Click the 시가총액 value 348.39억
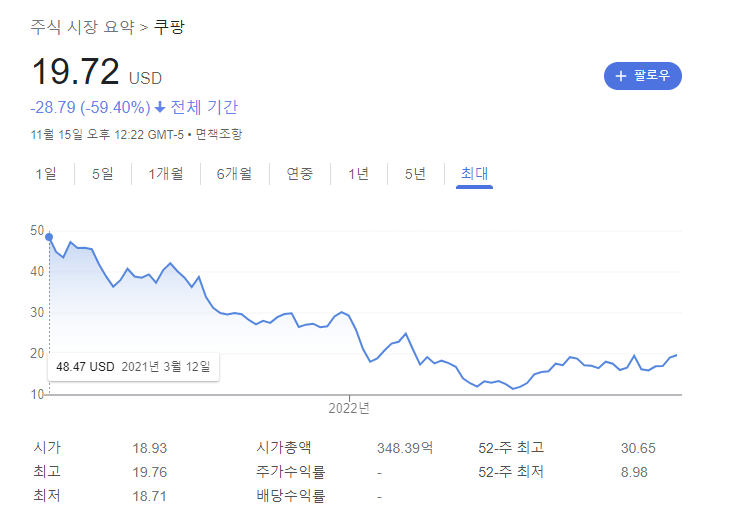Viewport: 730px width, 512px height. (405, 448)
